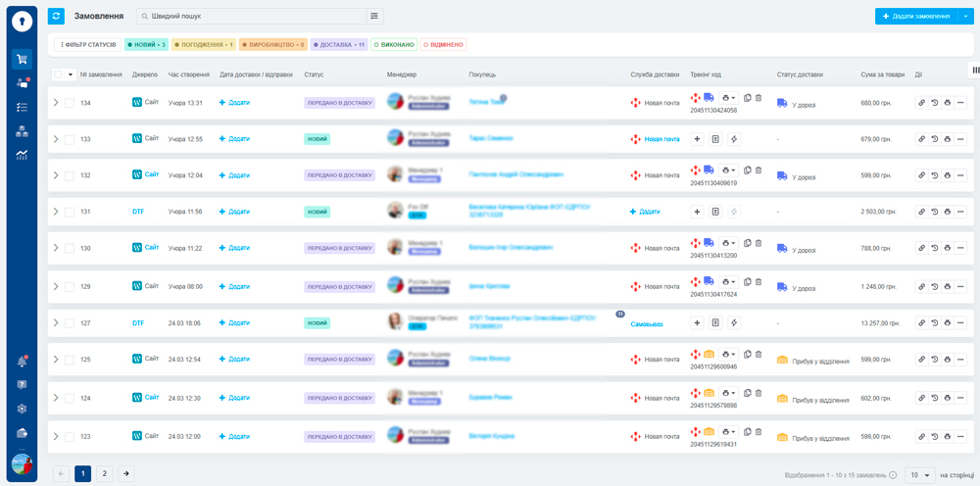Expand order 127 row details
The height and width of the screenshot is (486, 980).
tap(56, 323)
